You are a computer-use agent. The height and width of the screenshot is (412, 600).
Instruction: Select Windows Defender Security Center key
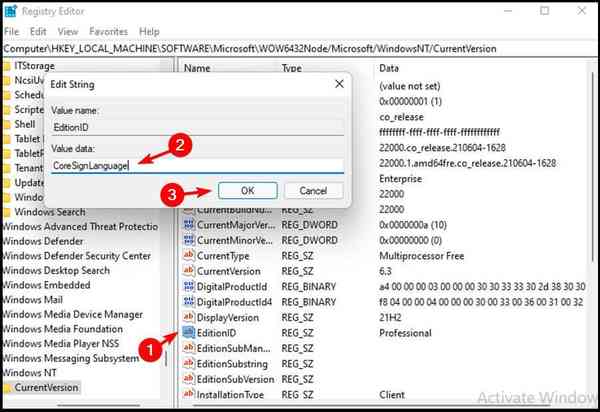point(77,256)
